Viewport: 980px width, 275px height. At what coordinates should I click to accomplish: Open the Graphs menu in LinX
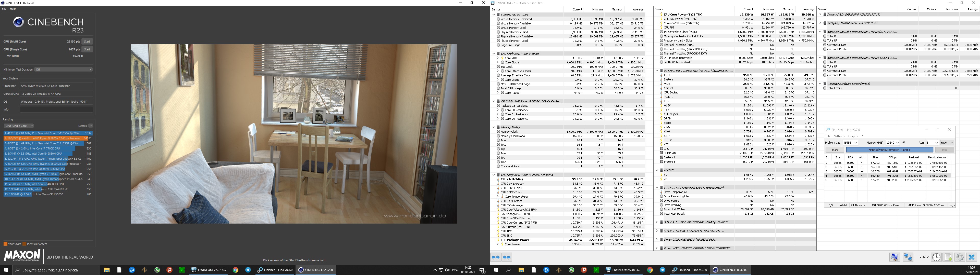coord(853,136)
